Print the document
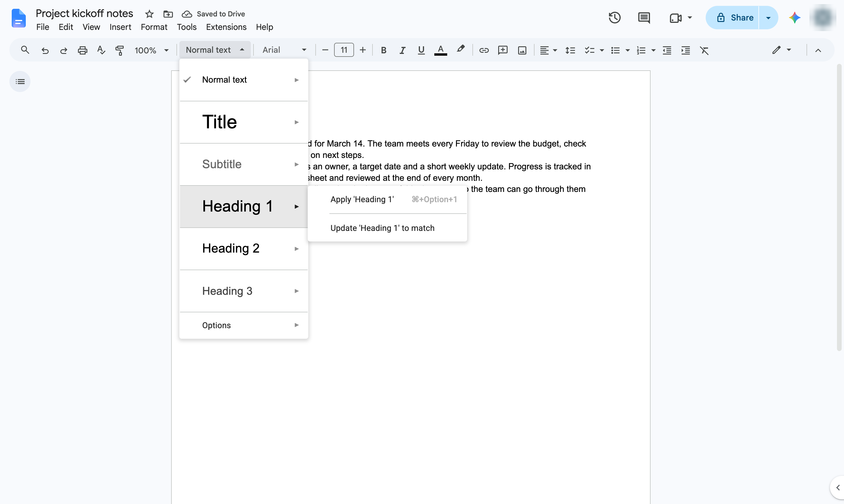 (82, 50)
